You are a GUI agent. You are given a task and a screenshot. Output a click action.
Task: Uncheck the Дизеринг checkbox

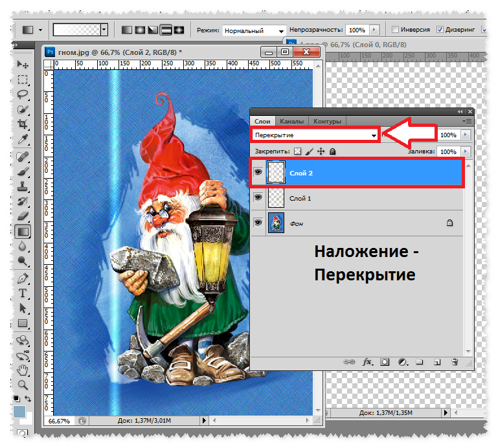440,30
